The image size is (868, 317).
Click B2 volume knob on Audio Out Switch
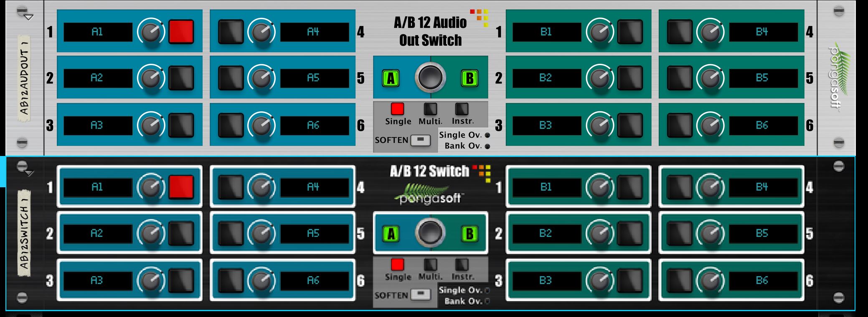pos(600,78)
